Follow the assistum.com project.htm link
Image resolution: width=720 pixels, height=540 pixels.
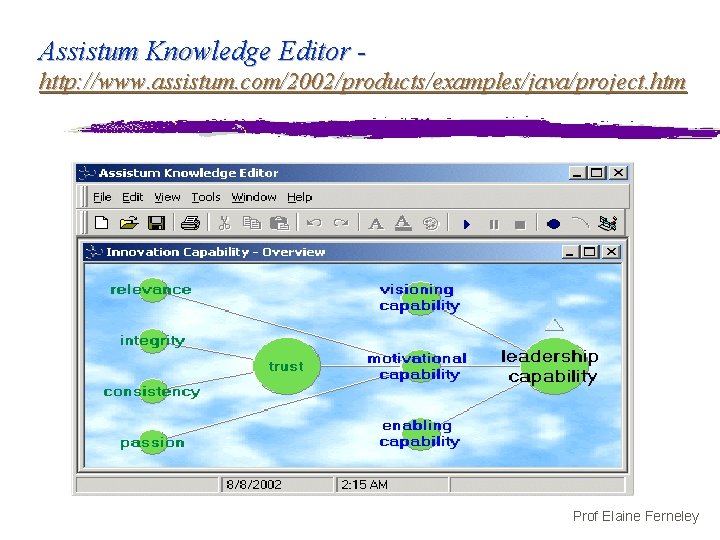[x=363, y=82]
